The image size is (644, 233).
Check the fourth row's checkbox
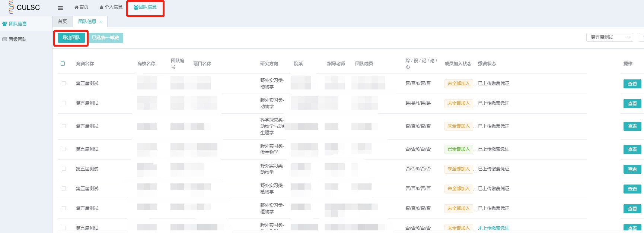[64, 149]
